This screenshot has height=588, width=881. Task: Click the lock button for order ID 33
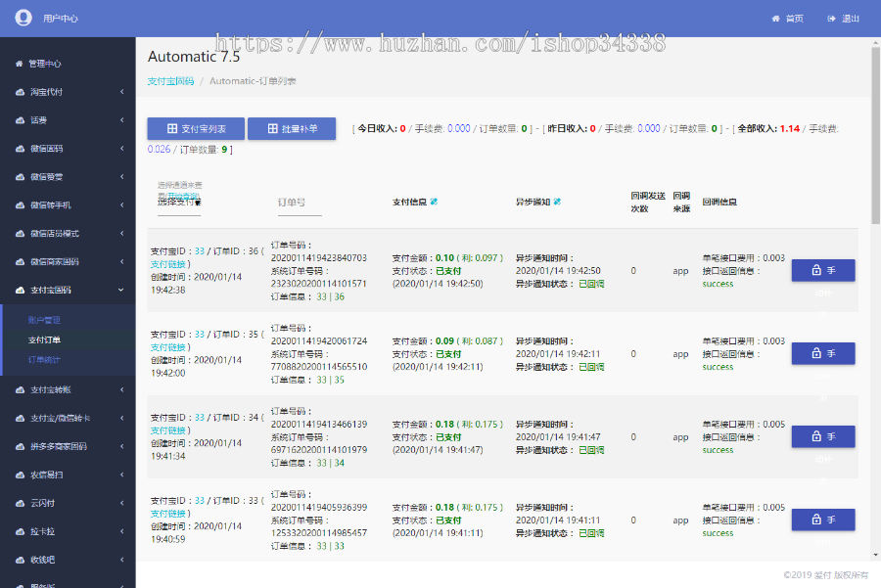click(822, 520)
